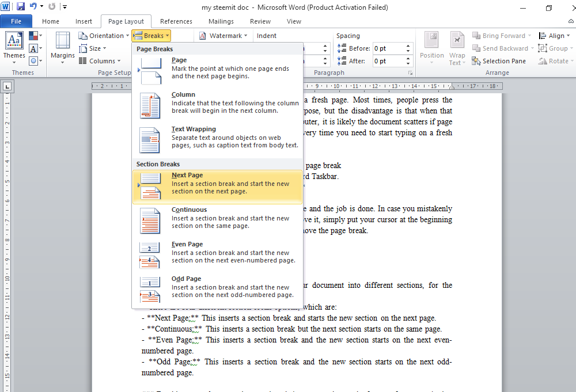Switch to the References tab

click(x=176, y=21)
